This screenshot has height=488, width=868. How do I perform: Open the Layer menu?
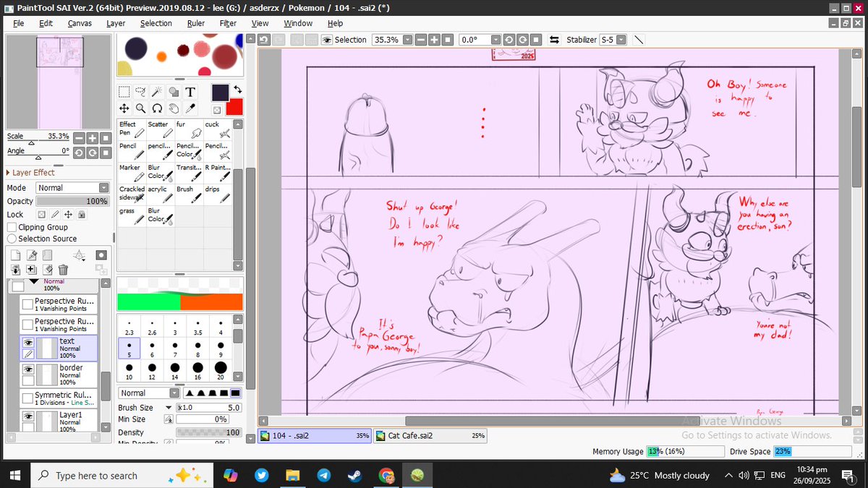click(116, 23)
